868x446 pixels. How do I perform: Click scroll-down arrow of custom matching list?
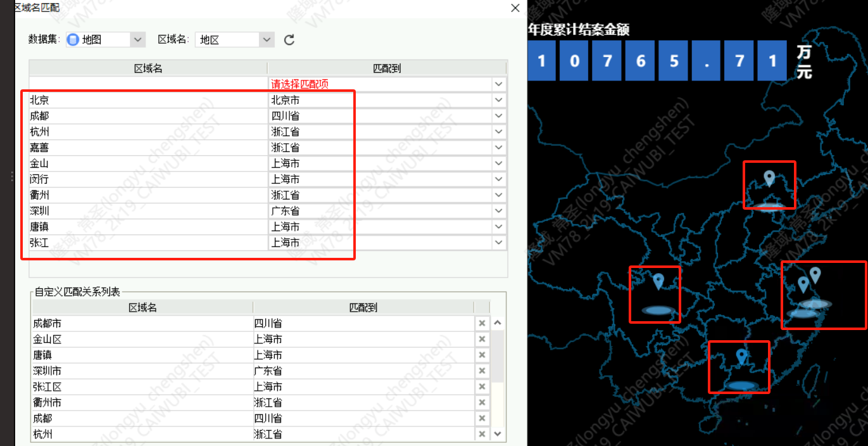497,434
